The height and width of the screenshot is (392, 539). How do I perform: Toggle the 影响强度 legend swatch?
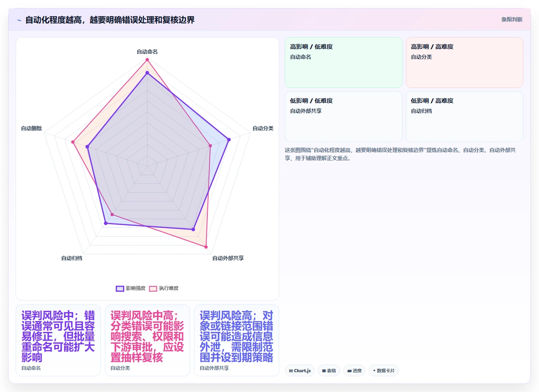(x=120, y=288)
